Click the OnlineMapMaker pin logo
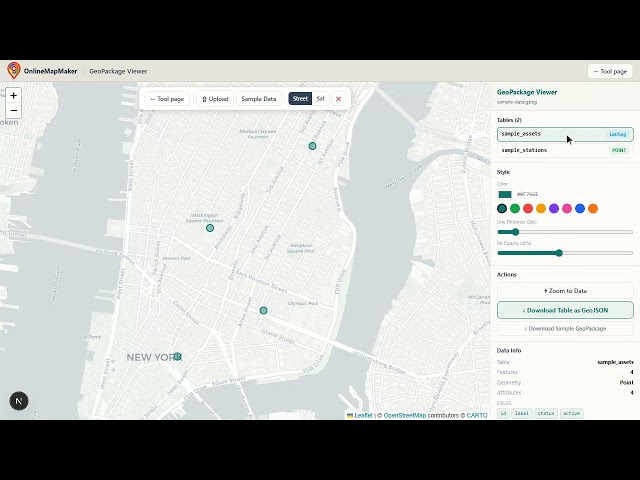This screenshot has height=480, width=640. pyautogui.click(x=14, y=71)
